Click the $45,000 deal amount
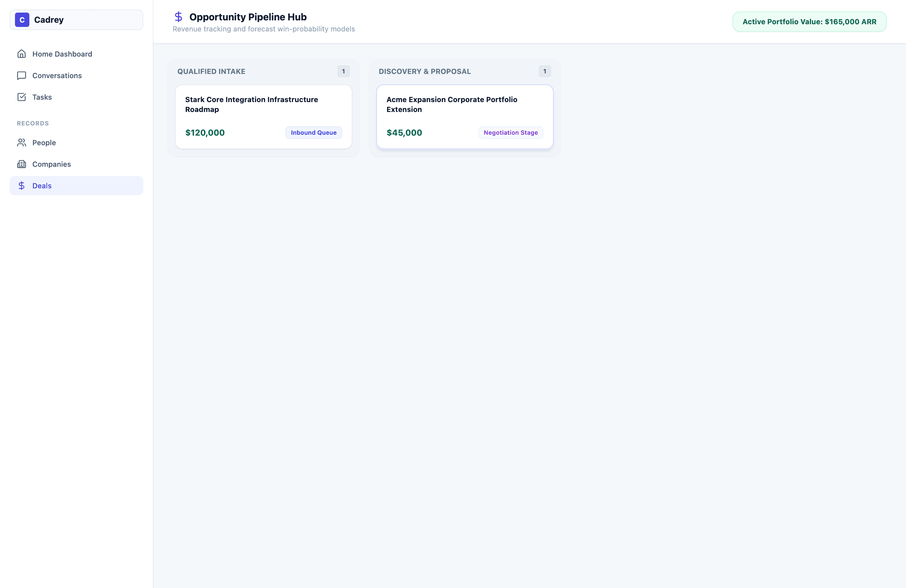 tap(404, 133)
